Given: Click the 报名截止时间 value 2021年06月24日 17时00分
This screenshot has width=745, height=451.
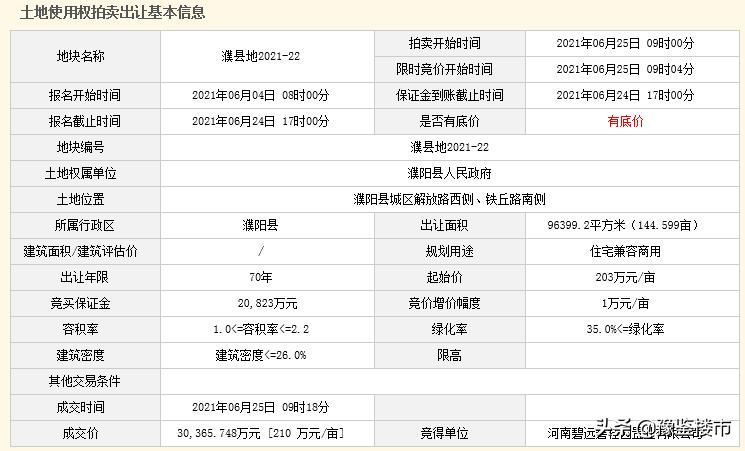Looking at the screenshot, I should pyautogui.click(x=260, y=121).
